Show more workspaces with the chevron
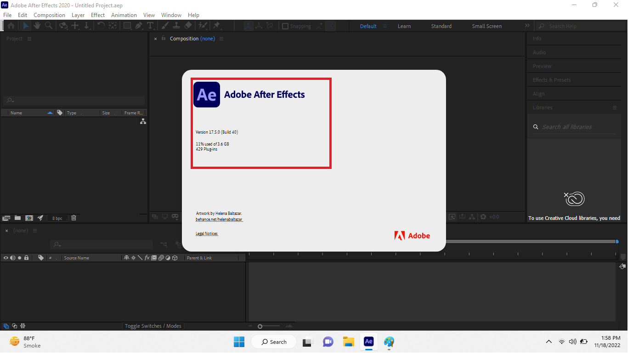This screenshot has width=644, height=359. pos(527,26)
